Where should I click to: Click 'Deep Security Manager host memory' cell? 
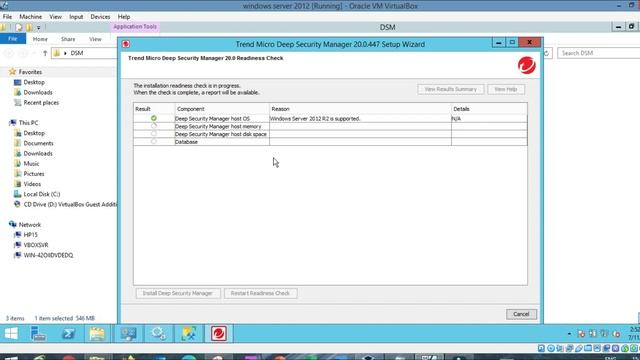tap(222, 126)
